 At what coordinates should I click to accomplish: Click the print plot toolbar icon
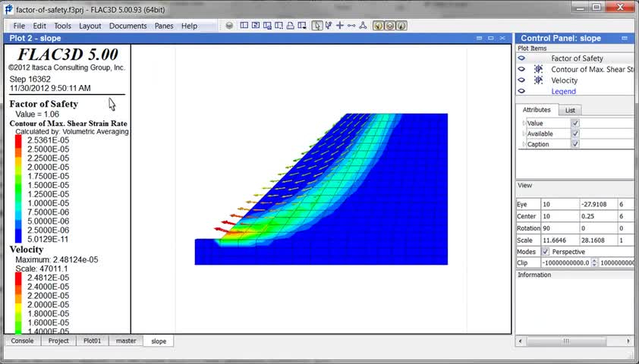(290, 26)
